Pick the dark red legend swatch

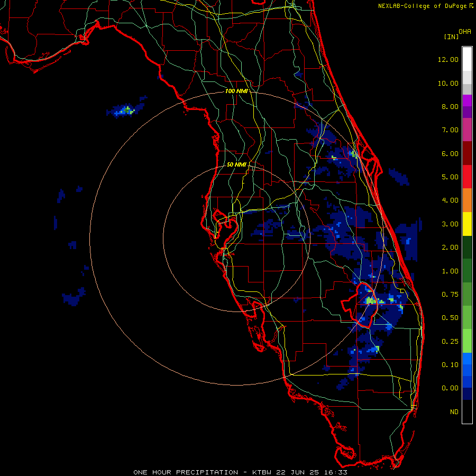click(467, 153)
